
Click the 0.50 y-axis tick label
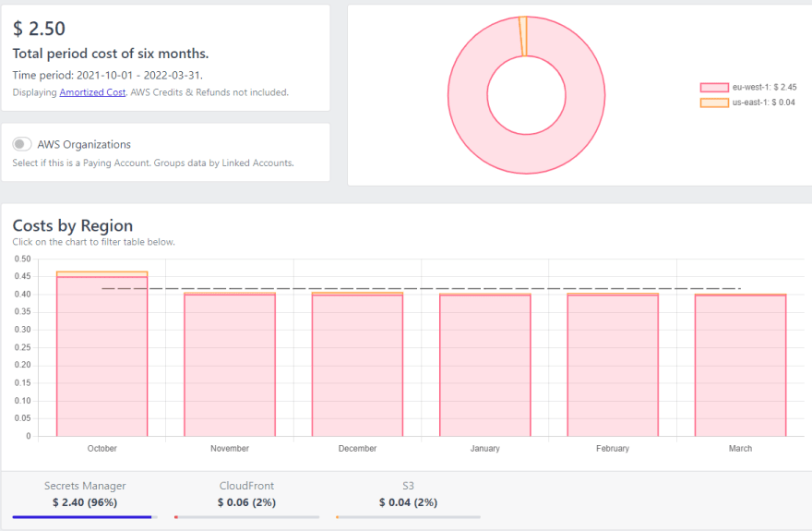point(22,259)
